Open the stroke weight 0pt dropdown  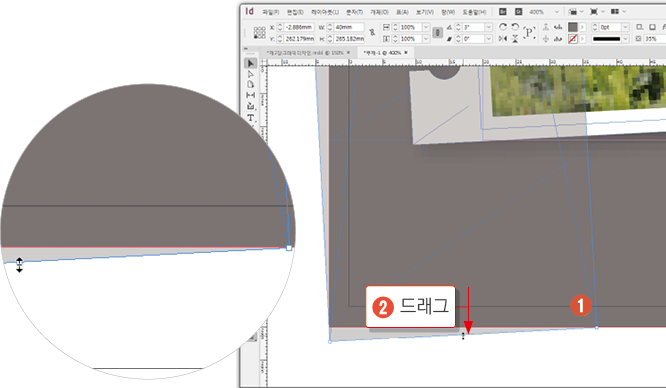point(625,27)
